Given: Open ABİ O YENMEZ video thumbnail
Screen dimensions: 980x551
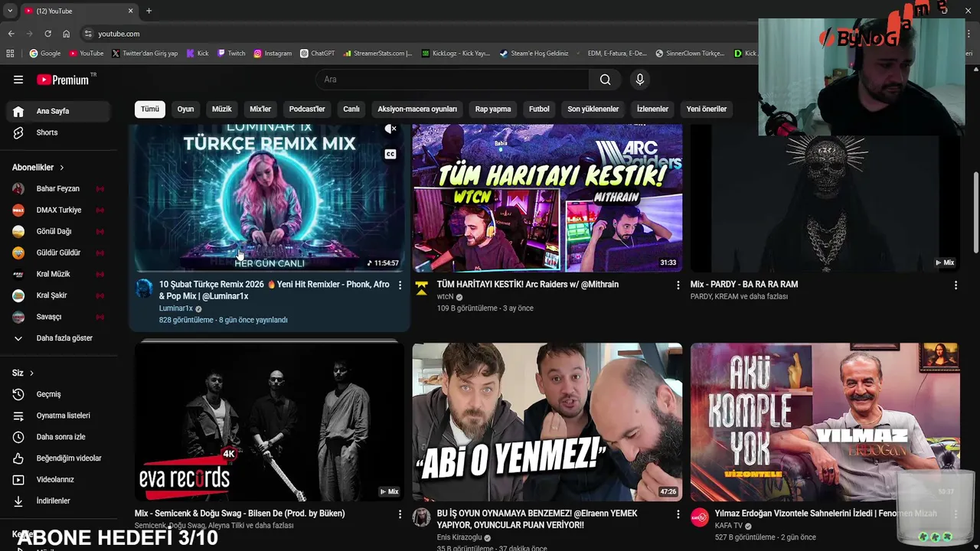Looking at the screenshot, I should (547, 422).
